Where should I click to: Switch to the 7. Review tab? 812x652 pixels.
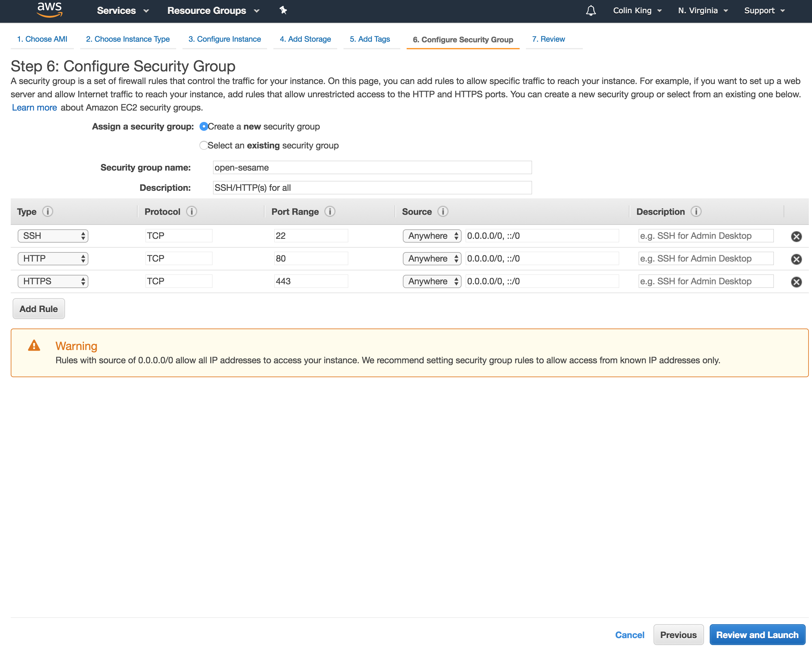[x=548, y=39]
